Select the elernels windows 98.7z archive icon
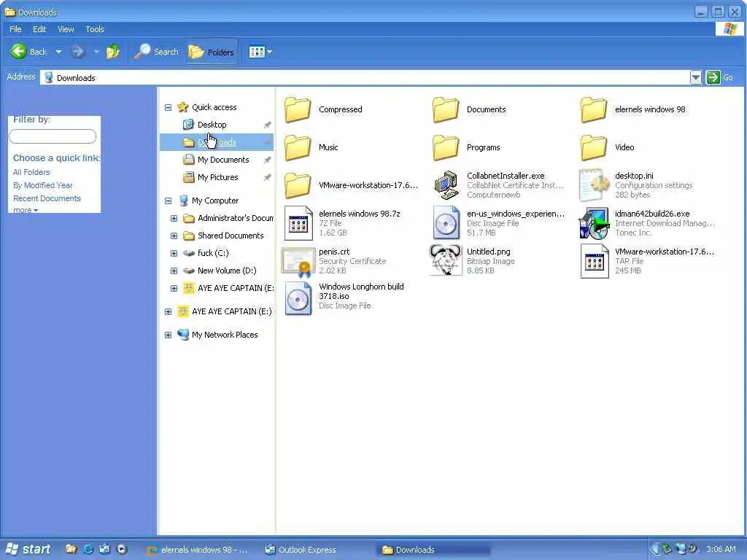Image resolution: width=747 pixels, height=560 pixels. tap(298, 223)
